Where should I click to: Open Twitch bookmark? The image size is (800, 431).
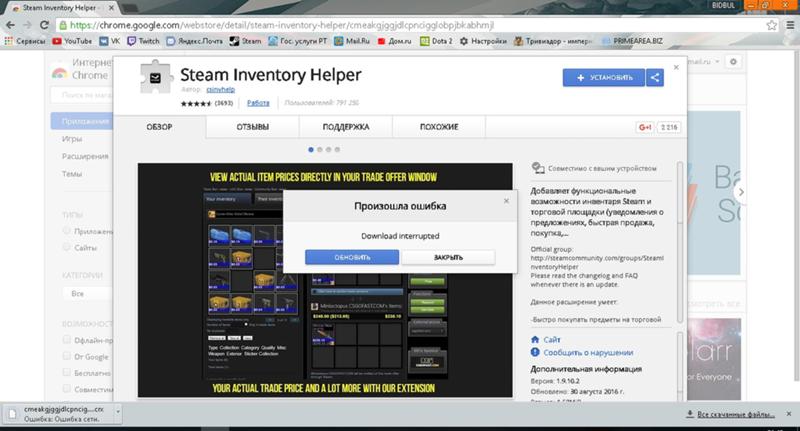tap(143, 41)
